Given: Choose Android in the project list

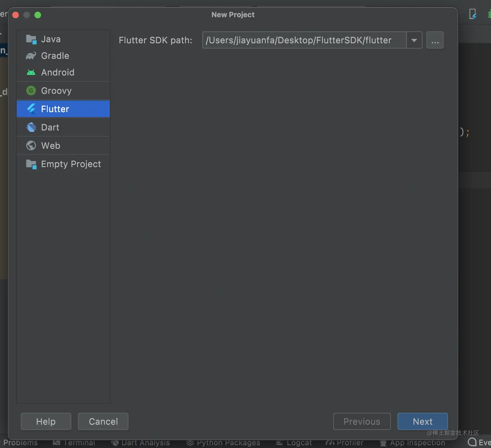Looking at the screenshot, I should click(63, 72).
